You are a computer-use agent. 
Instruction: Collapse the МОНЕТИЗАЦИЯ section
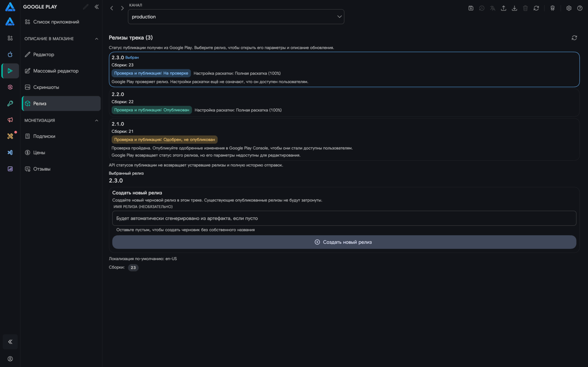click(97, 121)
